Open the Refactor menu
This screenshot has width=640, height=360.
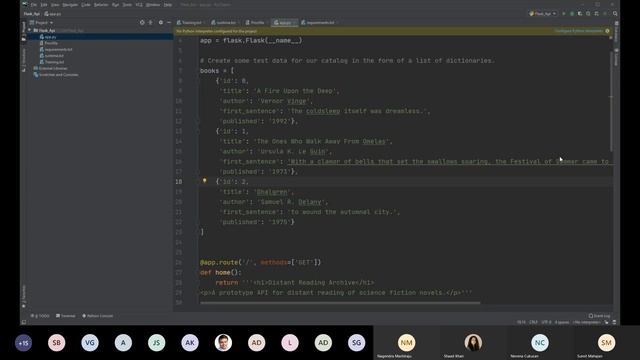tap(101, 4)
